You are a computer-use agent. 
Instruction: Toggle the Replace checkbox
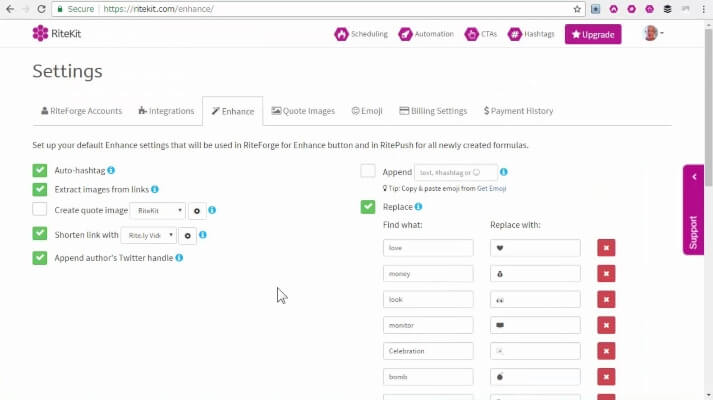point(367,207)
